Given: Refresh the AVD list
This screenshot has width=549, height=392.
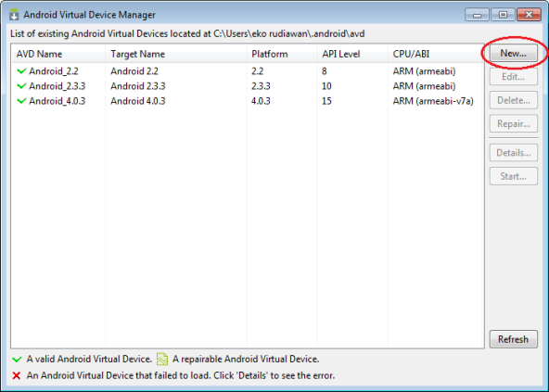Looking at the screenshot, I should coord(513,339).
